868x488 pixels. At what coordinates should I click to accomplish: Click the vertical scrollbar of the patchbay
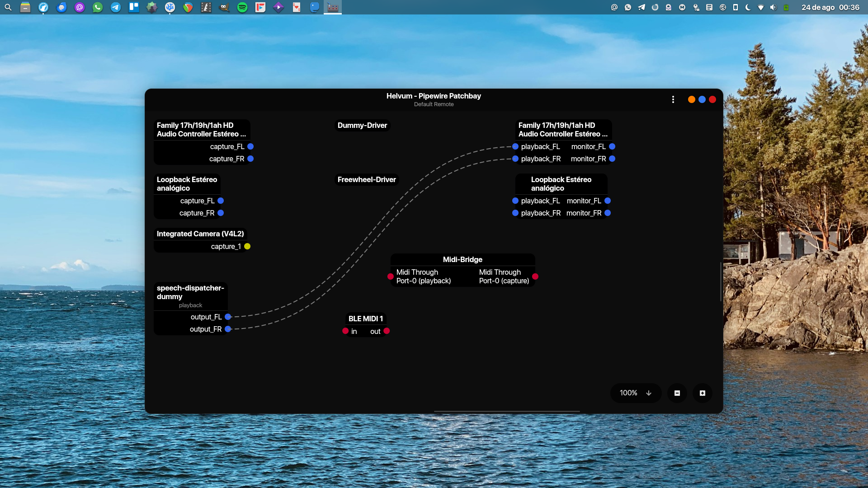coord(721,282)
